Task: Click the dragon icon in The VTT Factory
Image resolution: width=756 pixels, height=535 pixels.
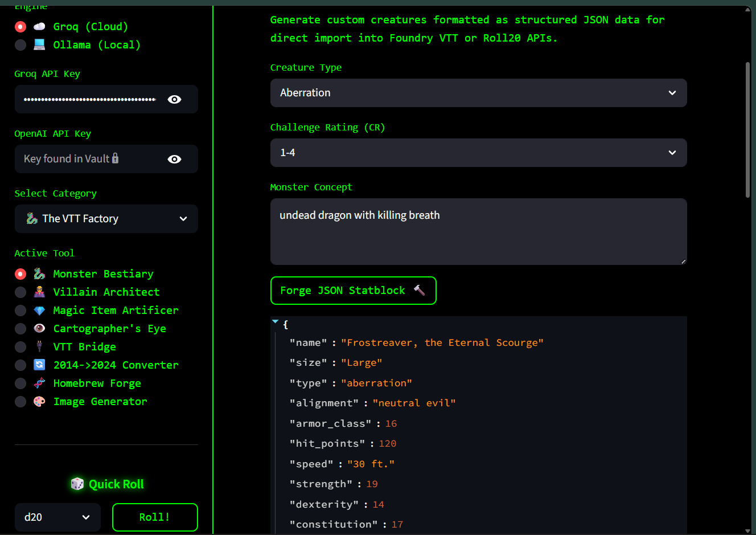Action: pyautogui.click(x=32, y=218)
